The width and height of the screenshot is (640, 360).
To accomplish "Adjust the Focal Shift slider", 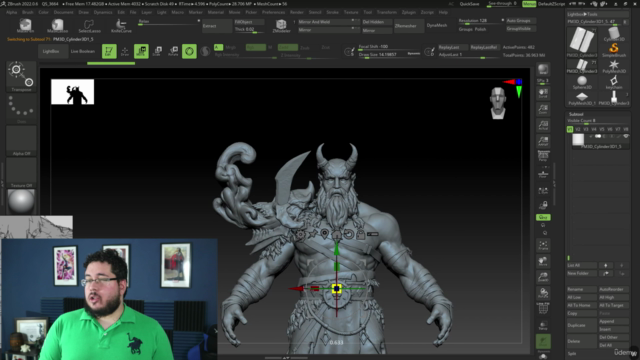I will [389, 47].
